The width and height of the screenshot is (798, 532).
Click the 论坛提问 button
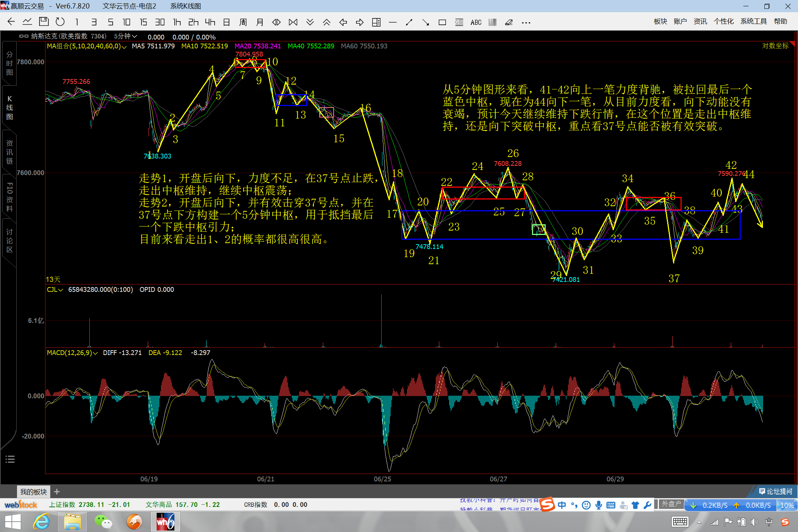click(775, 491)
